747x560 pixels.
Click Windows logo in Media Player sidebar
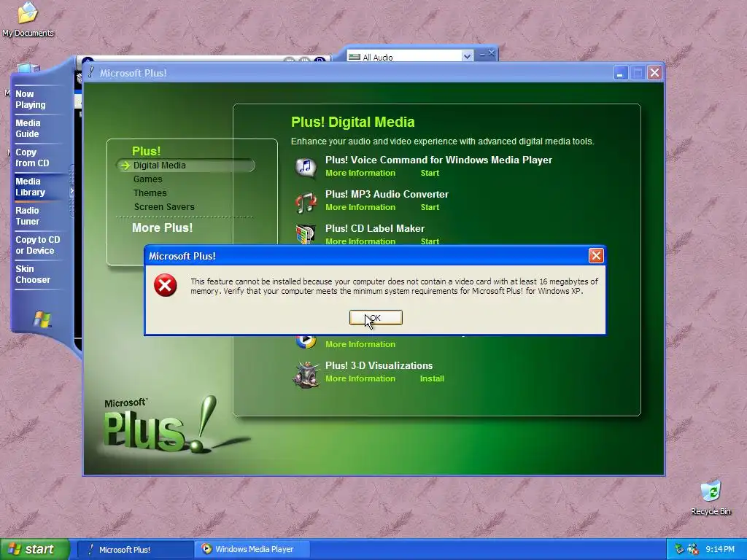[42, 319]
